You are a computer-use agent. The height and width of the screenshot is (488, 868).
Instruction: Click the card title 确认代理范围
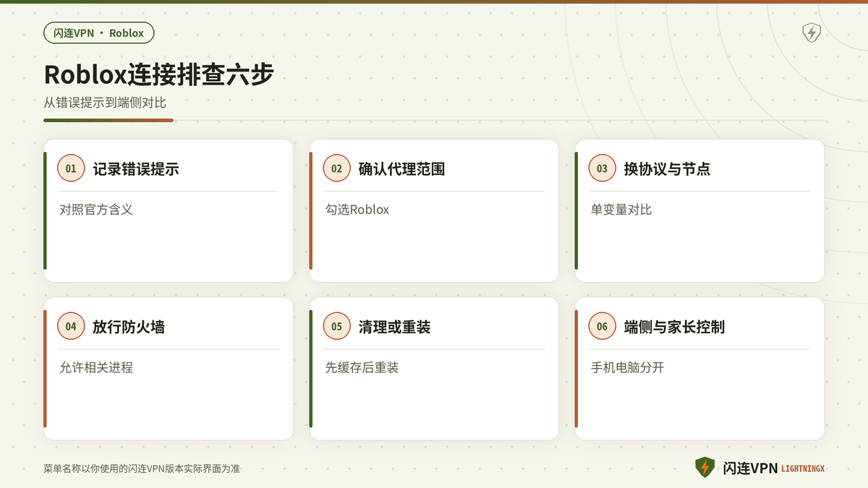coord(401,169)
